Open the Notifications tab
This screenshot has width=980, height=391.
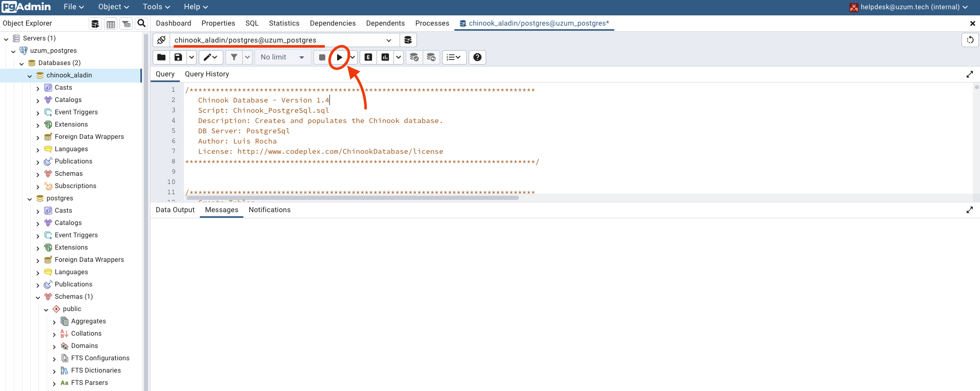click(x=269, y=210)
